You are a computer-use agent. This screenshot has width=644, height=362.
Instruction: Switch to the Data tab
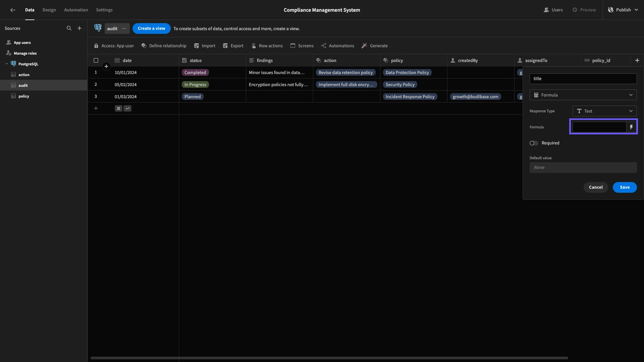[x=30, y=10]
